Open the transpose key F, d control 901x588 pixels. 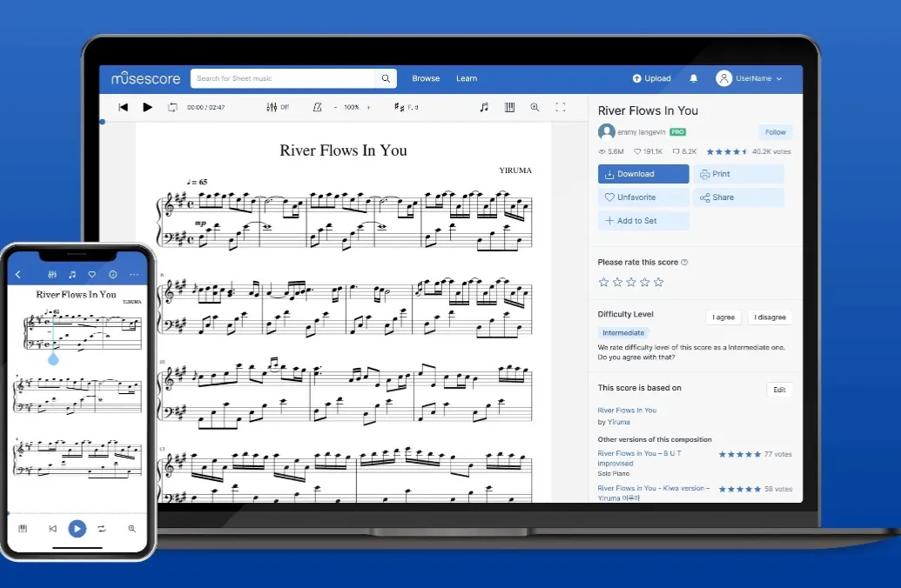coord(407,107)
